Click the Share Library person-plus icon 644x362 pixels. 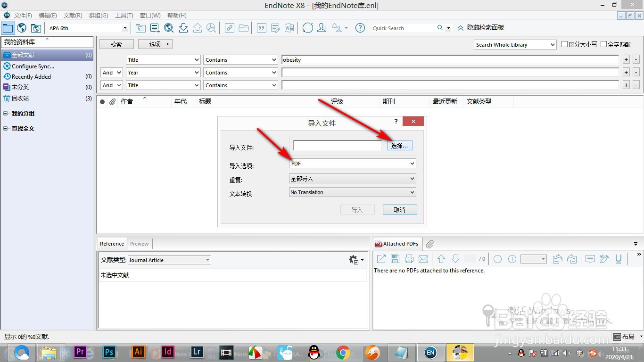point(322,28)
